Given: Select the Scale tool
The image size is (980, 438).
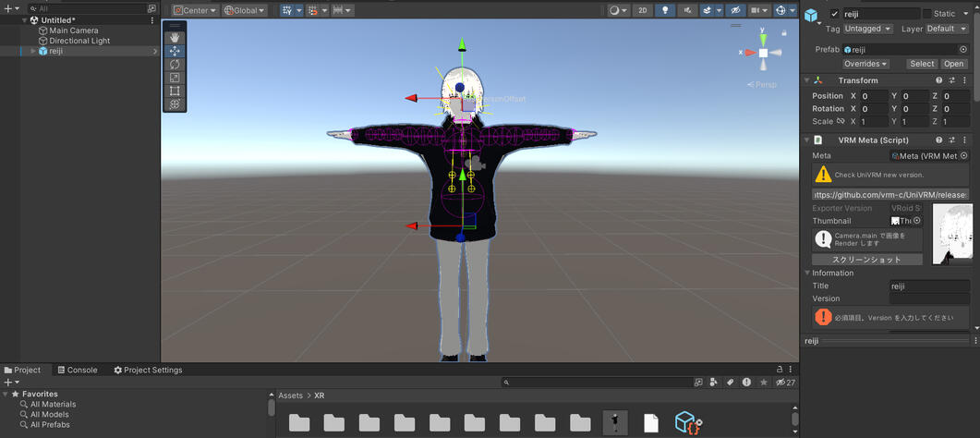Looking at the screenshot, I should 175,78.
